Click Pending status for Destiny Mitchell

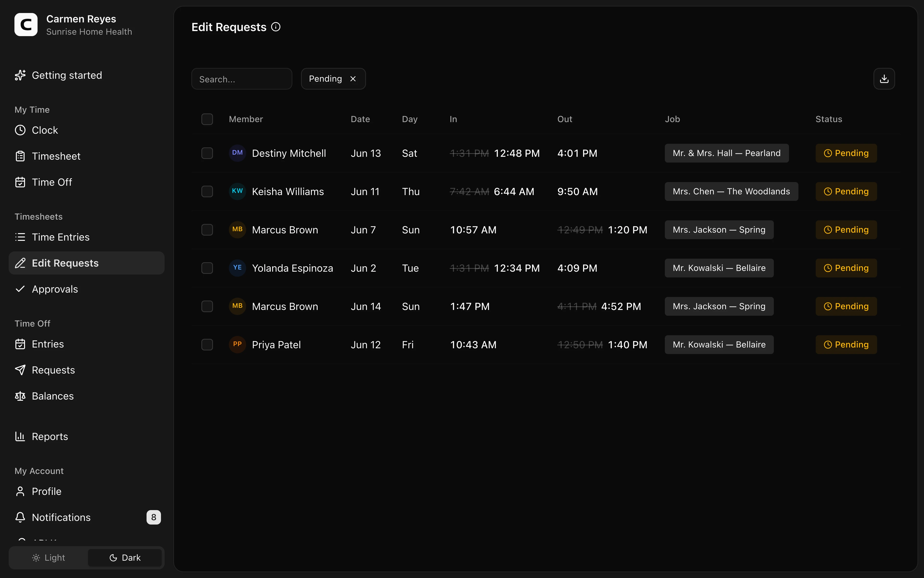[846, 153]
